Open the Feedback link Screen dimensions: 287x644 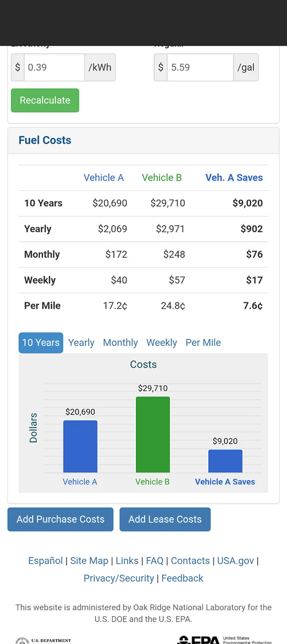pyautogui.click(x=182, y=578)
